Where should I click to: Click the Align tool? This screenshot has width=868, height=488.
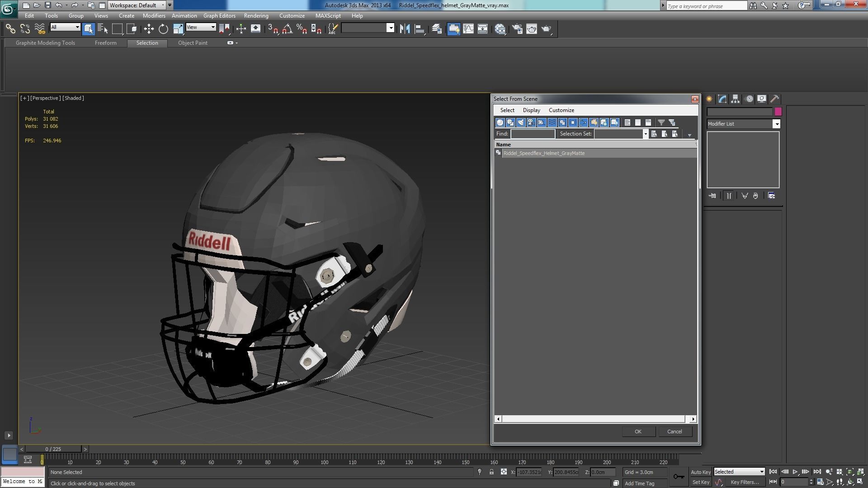[420, 29]
